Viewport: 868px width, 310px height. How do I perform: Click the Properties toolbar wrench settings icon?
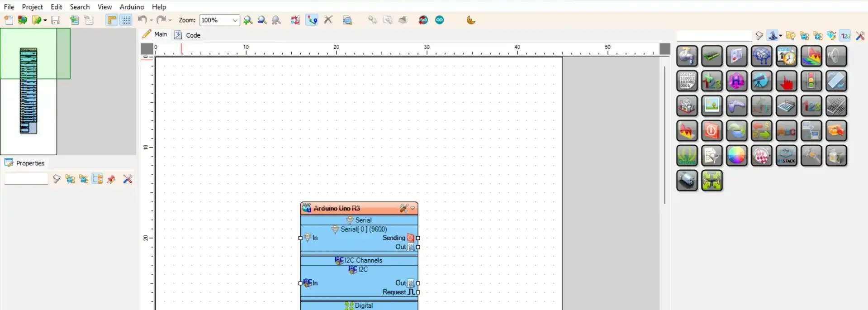[128, 179]
